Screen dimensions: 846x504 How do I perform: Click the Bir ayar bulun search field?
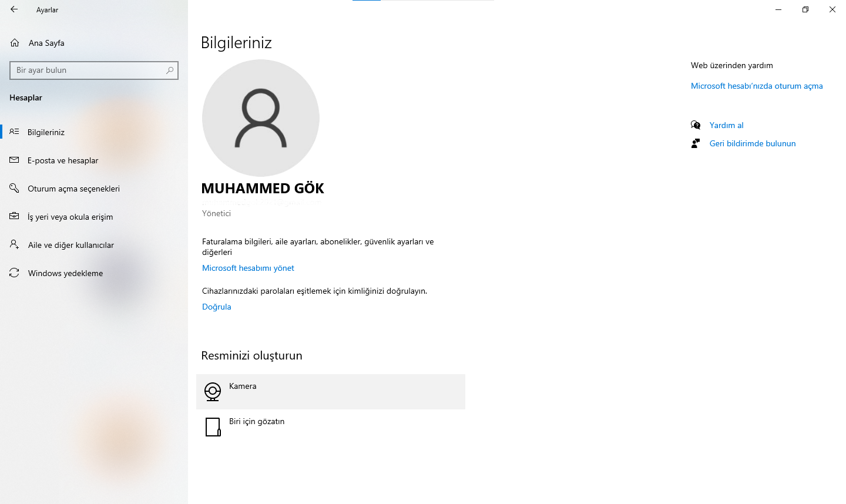pyautogui.click(x=94, y=70)
